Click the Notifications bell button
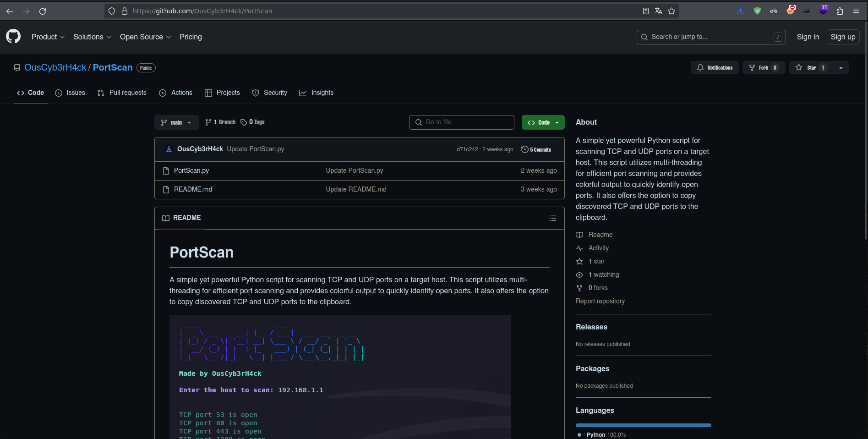 715,67
